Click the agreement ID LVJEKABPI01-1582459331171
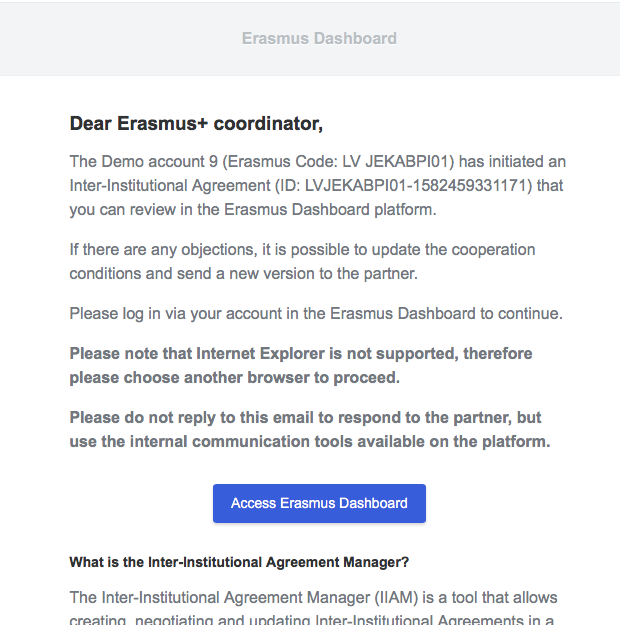The image size is (620, 625). pyautogui.click(x=416, y=186)
